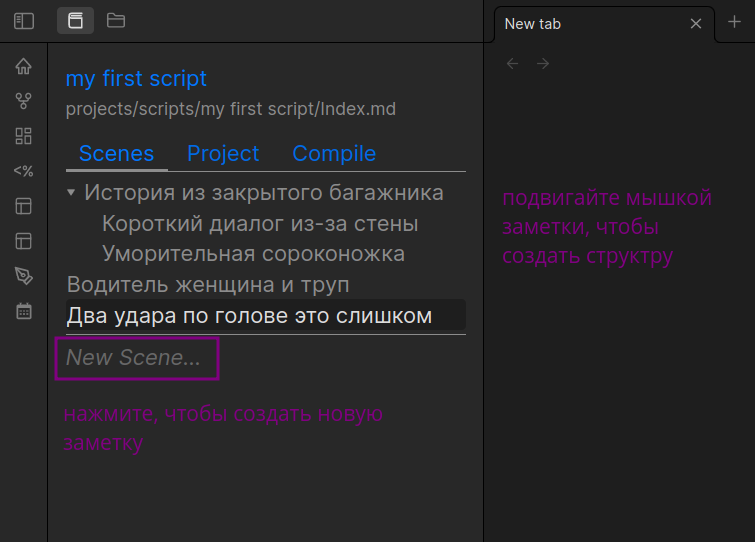
Task: Open the file explorer folder icon
Action: [x=116, y=21]
